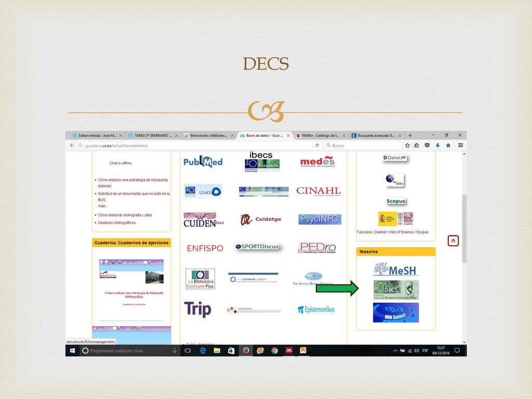This screenshot has height=399, width=532.
Task: Open the SPORTDiscus database logo
Action: [x=258, y=247]
